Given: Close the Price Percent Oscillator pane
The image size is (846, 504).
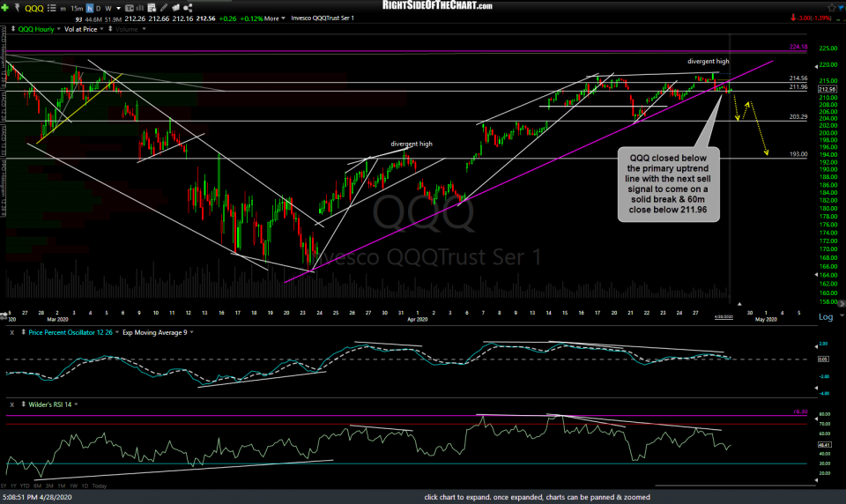Looking at the screenshot, I should click(11, 332).
